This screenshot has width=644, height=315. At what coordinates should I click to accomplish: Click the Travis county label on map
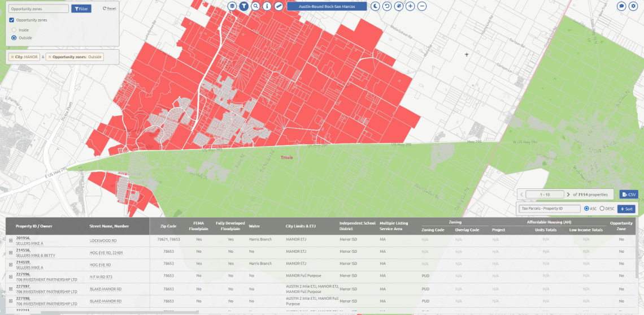pyautogui.click(x=286, y=157)
